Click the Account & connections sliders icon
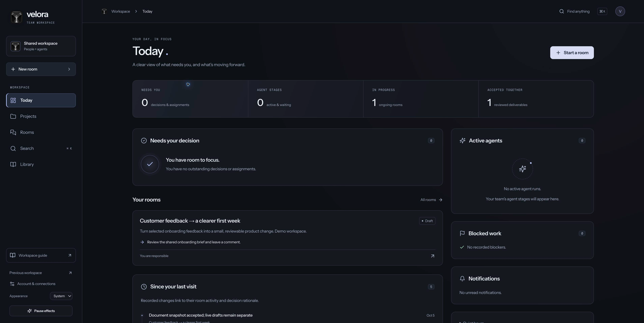 12,284
